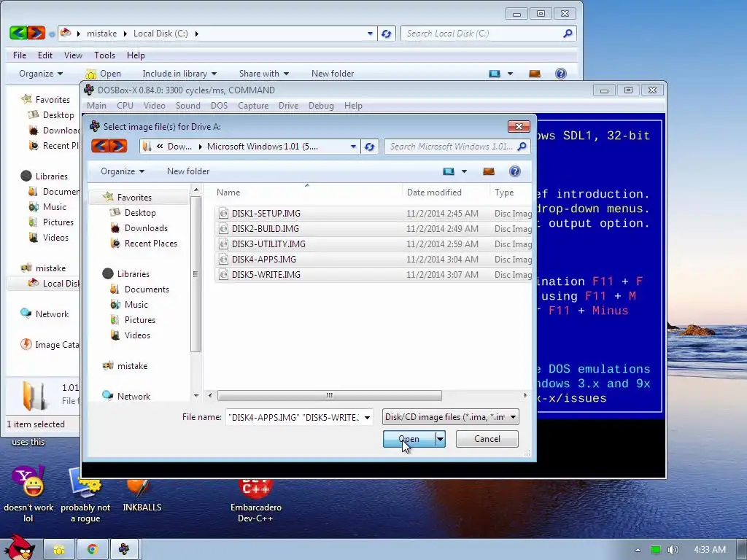Click the change view icon in the Local Disk explorer toolbar
Viewport: 747px width, 560px height.
coord(495,74)
